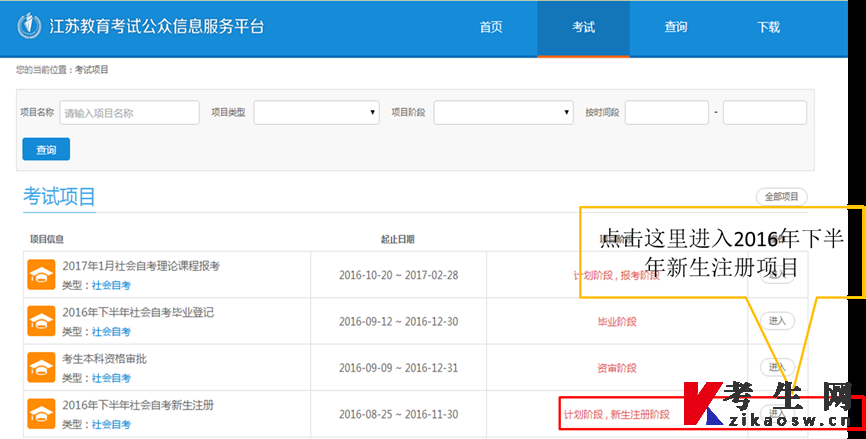
Task: Click graduation cap icon for 2016年下半年社会自考新生注册
Action: (41, 414)
